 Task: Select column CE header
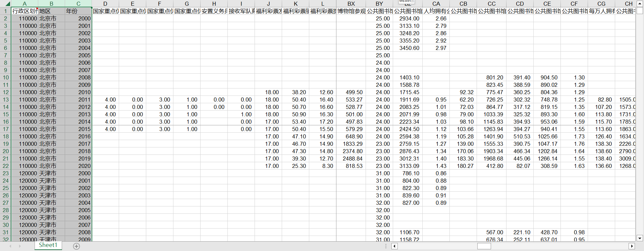point(547,4)
